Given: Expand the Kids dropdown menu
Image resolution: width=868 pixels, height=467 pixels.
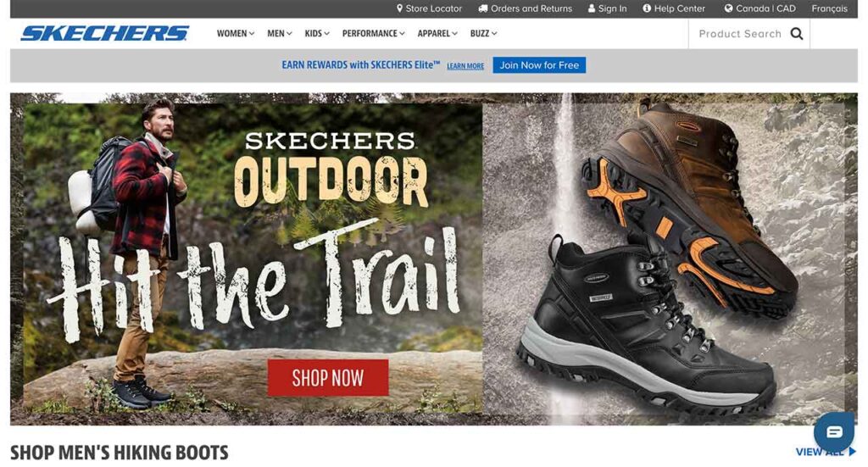Looking at the screenshot, I should click(x=317, y=34).
